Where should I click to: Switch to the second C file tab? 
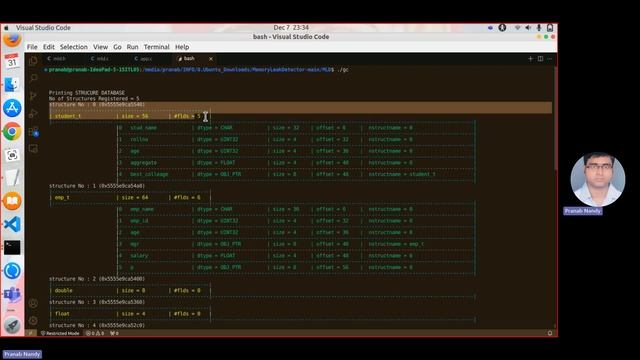(x=100, y=59)
